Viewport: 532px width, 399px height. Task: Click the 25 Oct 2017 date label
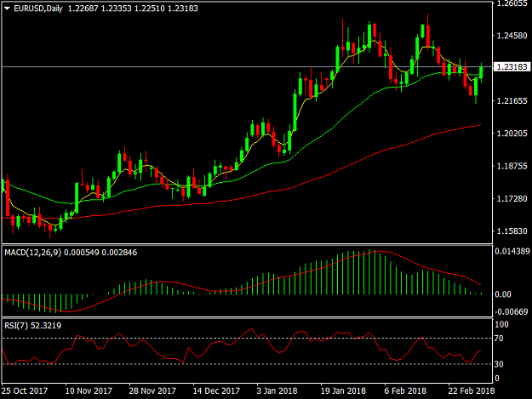pos(25,390)
